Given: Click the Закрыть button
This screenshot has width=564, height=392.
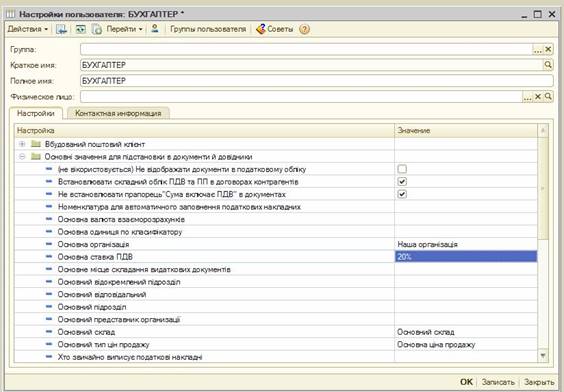Looking at the screenshot, I should 538,382.
